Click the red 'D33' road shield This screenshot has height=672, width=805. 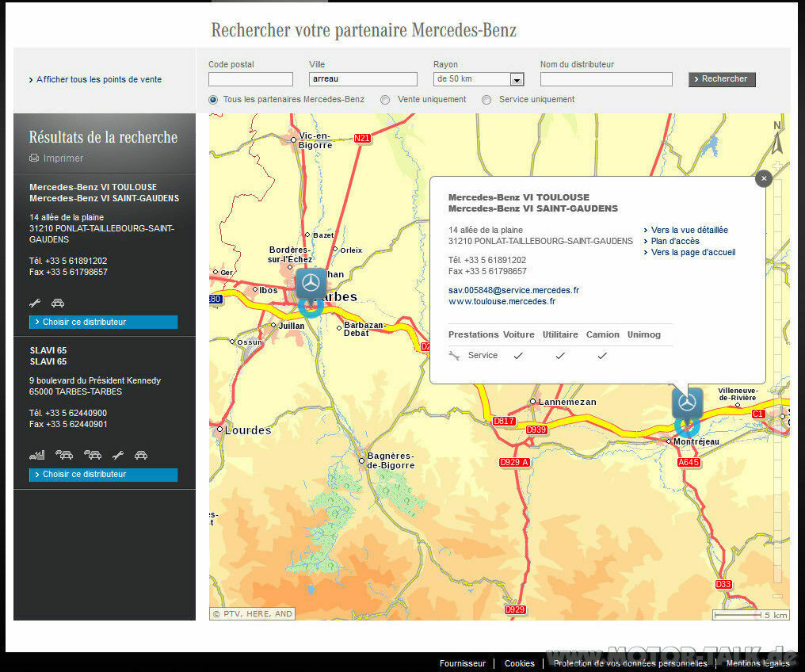tap(723, 584)
